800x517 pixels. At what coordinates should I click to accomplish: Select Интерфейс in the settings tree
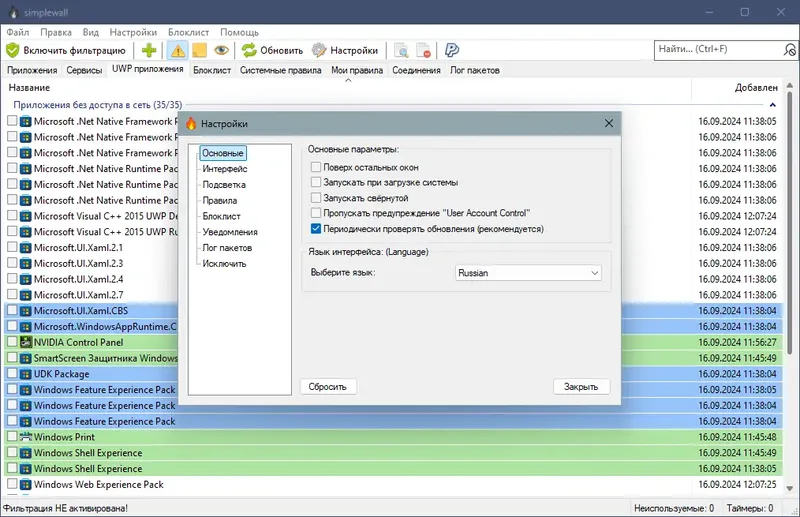pyautogui.click(x=224, y=169)
